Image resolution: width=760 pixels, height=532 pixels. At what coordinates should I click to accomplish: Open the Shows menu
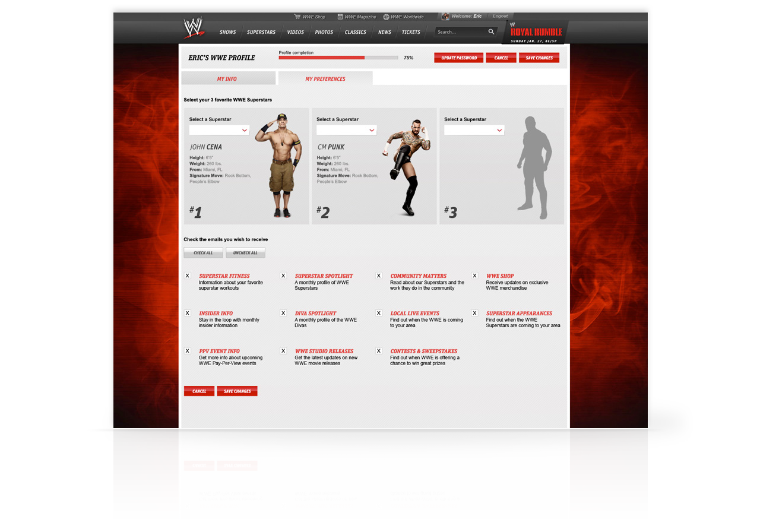point(228,32)
